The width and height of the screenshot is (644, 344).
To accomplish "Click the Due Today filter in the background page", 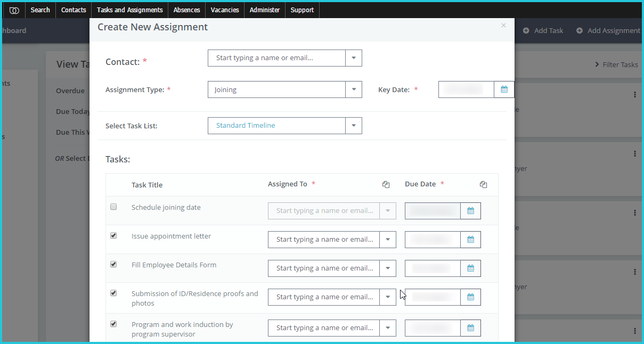I will click(x=73, y=111).
